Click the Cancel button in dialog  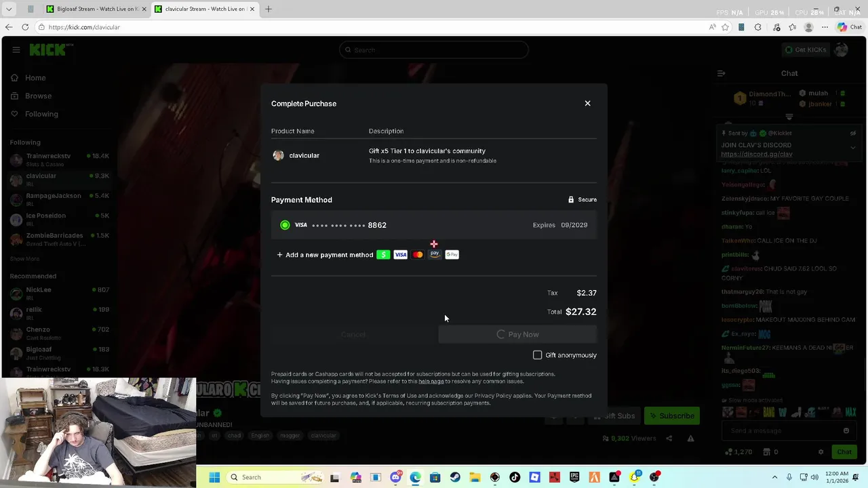353,334
